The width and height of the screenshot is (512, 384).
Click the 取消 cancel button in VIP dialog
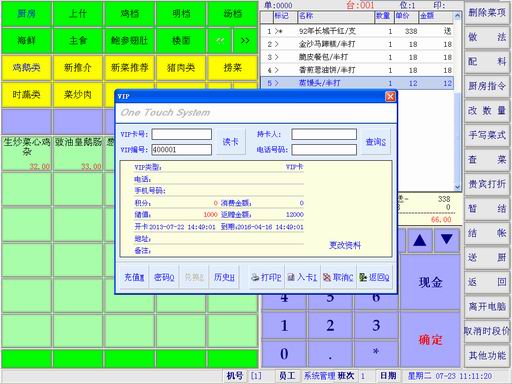(x=339, y=277)
